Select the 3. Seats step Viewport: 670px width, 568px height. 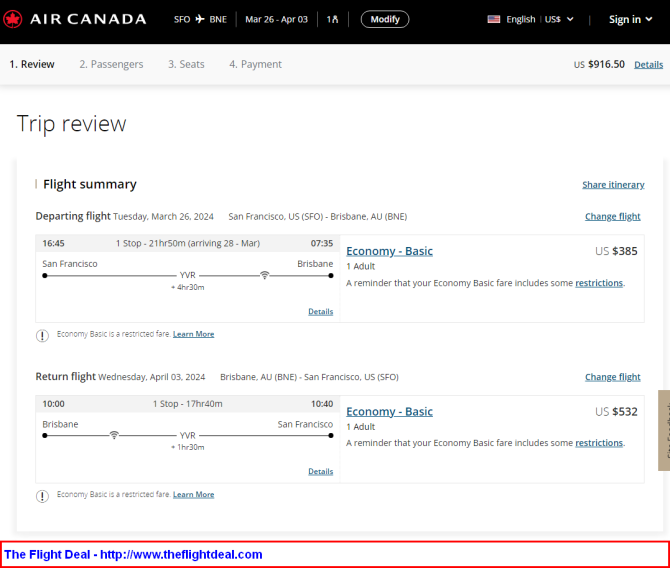click(186, 64)
